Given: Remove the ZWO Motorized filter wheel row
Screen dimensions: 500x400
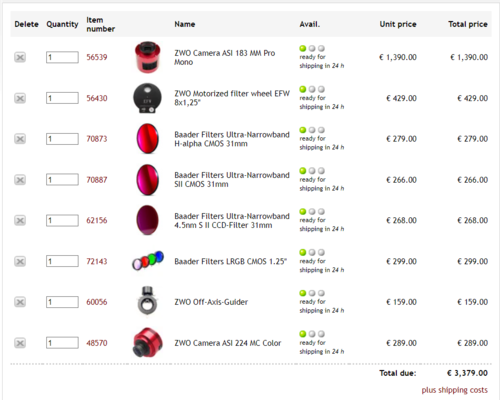Looking at the screenshot, I should point(20,98).
